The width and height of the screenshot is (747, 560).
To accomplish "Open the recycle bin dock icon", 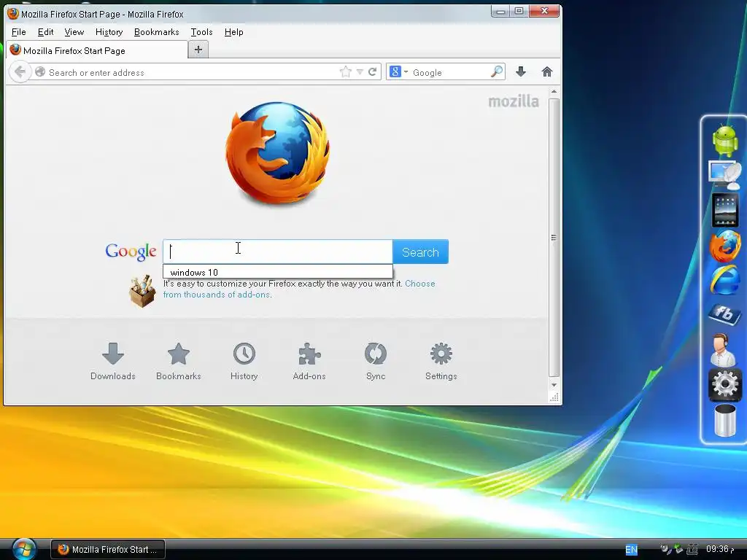I will (x=724, y=420).
